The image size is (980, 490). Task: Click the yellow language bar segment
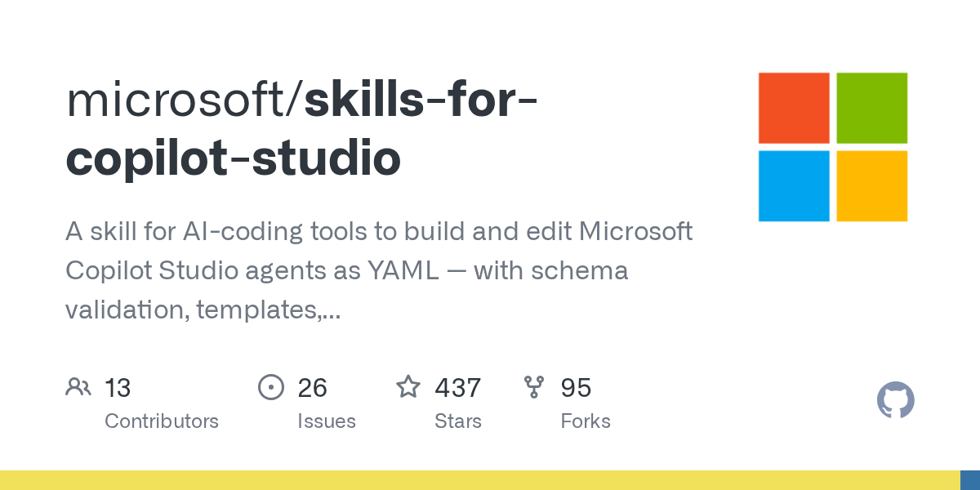pos(479,480)
